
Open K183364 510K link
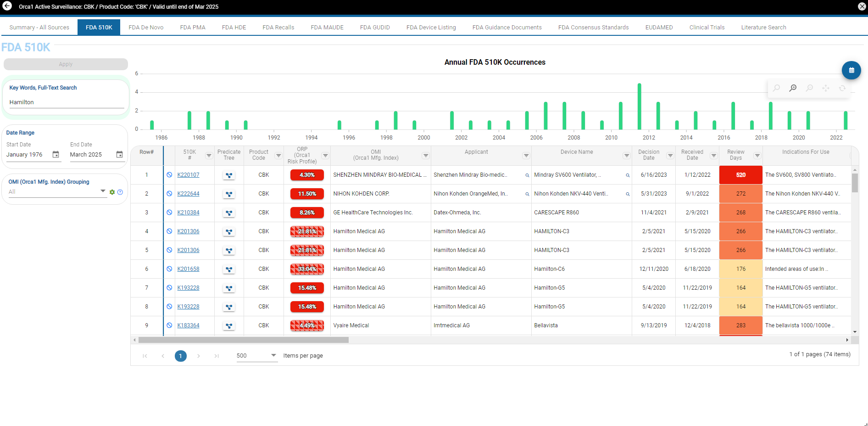pos(188,325)
